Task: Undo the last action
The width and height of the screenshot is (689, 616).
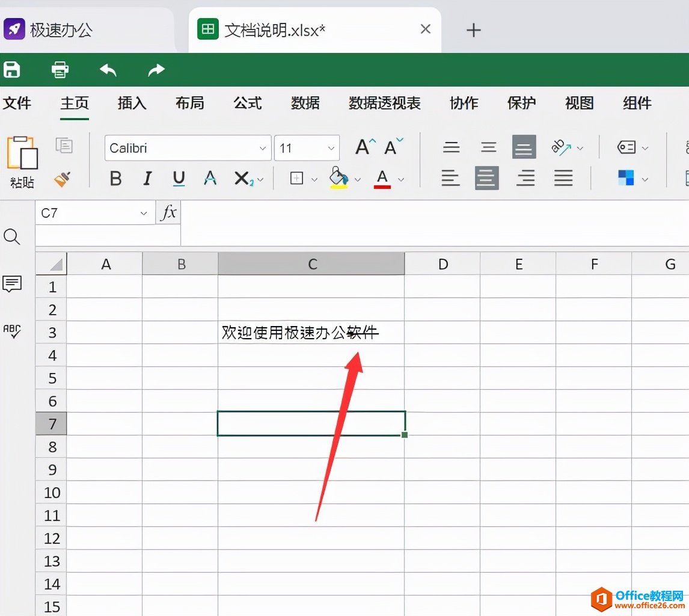Action: (108, 70)
